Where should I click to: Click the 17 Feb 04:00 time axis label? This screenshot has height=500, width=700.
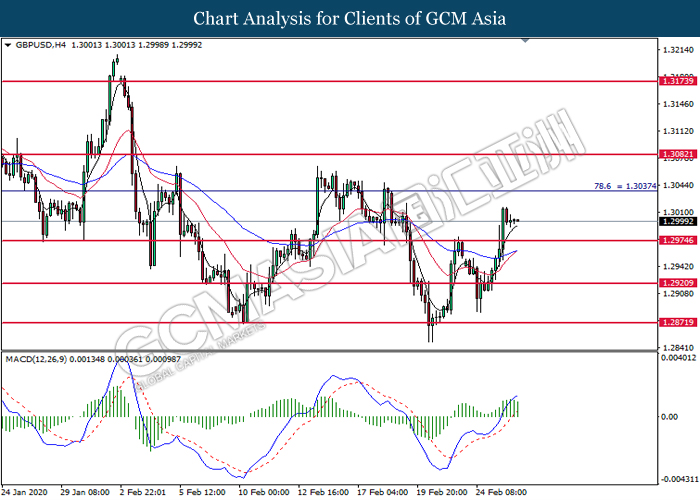[x=383, y=492]
